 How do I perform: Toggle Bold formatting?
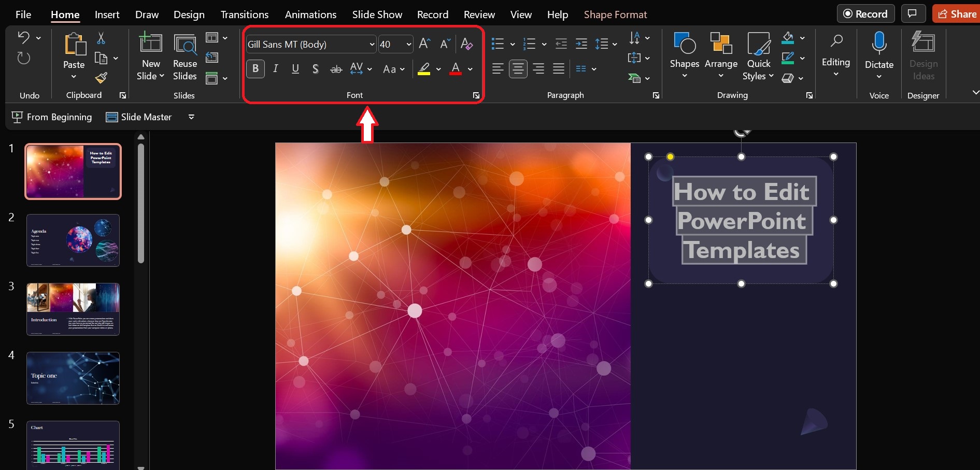point(255,69)
